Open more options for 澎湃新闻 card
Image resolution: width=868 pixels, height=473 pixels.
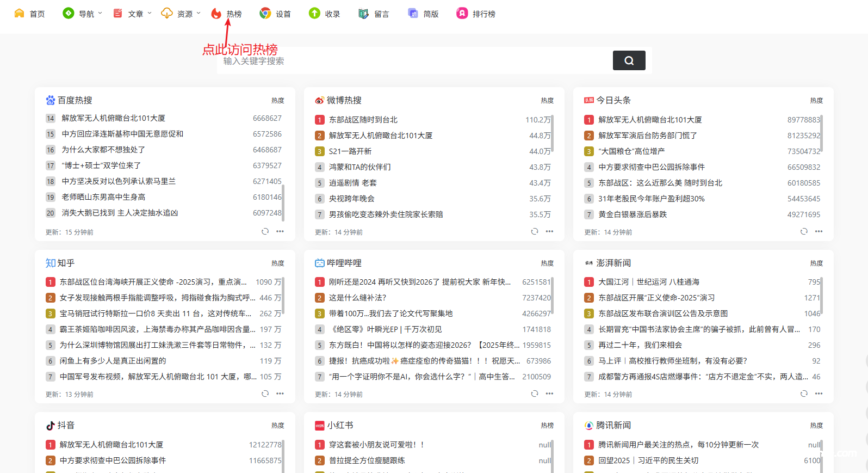pyautogui.click(x=819, y=394)
